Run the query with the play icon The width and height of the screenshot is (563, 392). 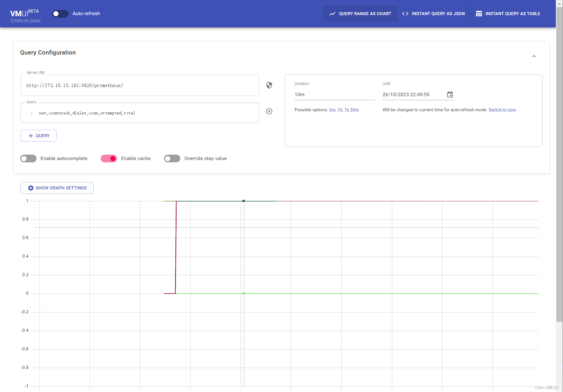pyautogui.click(x=269, y=111)
